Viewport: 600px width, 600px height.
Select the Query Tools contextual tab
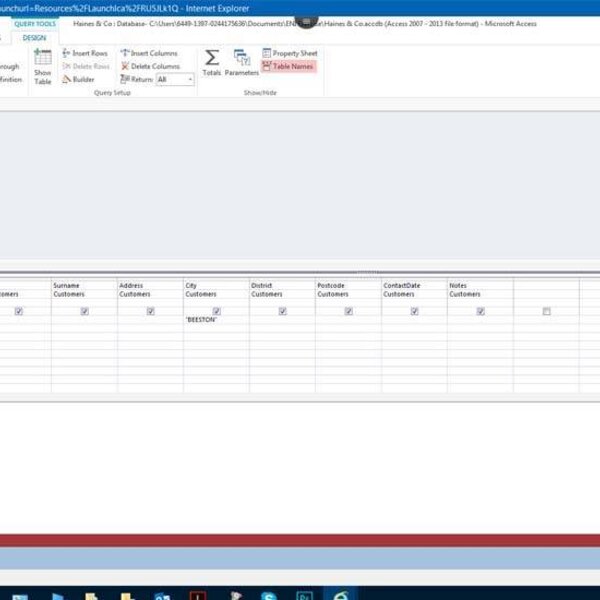(34, 24)
